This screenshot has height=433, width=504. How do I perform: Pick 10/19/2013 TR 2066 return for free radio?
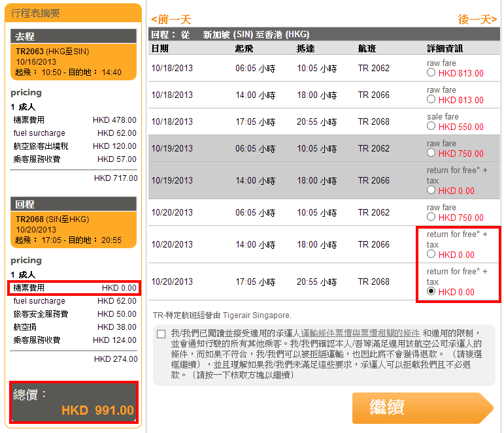431,191
